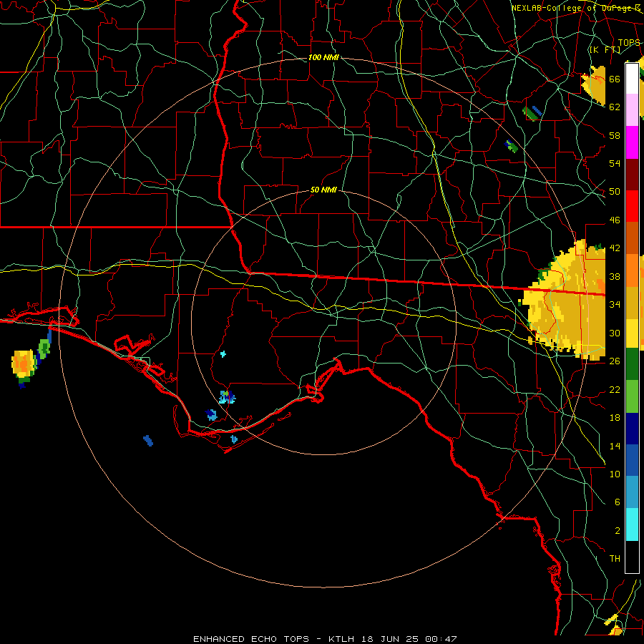Click the "38" legend value
The width and height of the screenshot is (644, 644).
click(615, 276)
